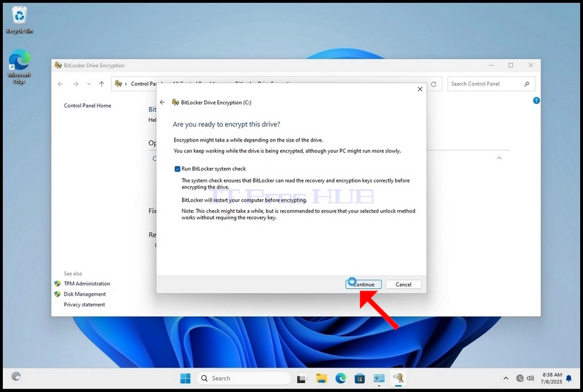Launch Microsoft Edge from the taskbar
This screenshot has width=583, height=392.
click(x=341, y=378)
